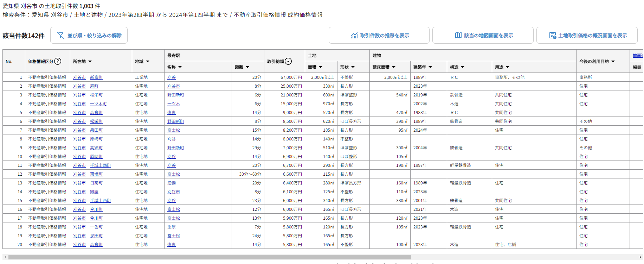Open the 距離 column sort dropdown
Screen dimensions: 644x264
[247, 67]
